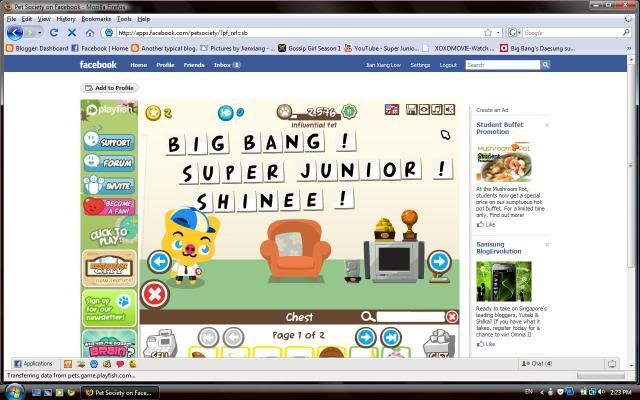This screenshot has width=640, height=400.
Task: Open the Facebook Friends link
Action: click(x=194, y=65)
